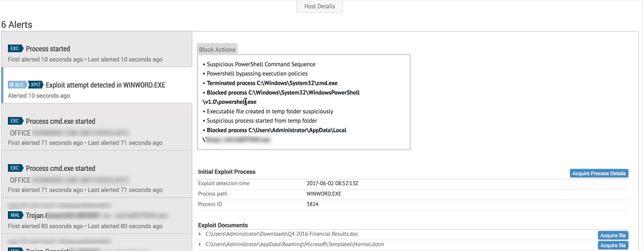Click the EXC badge on Process started alert
The width and height of the screenshot is (644, 251).
15,49
